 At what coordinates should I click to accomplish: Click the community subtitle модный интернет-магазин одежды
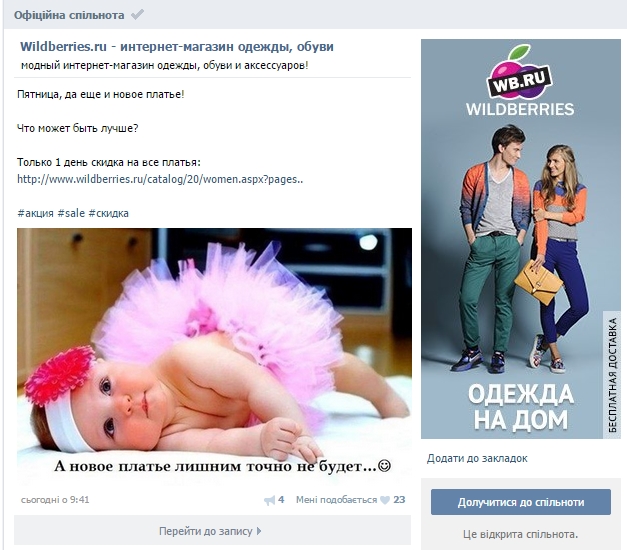[164, 65]
